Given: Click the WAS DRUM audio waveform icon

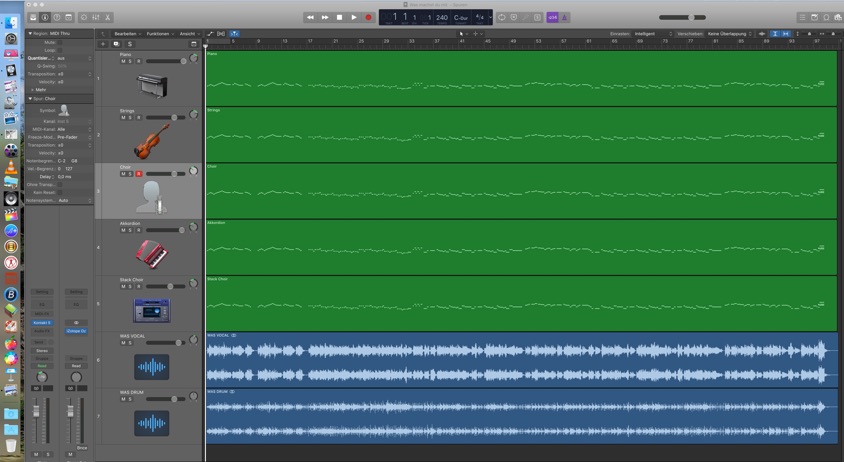Looking at the screenshot, I should [x=152, y=423].
